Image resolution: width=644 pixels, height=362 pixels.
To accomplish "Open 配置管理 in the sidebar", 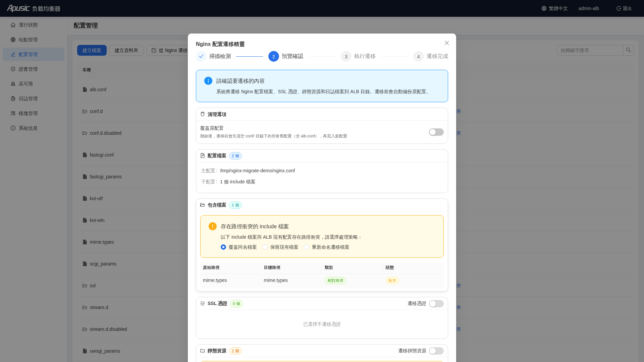I will point(34,54).
